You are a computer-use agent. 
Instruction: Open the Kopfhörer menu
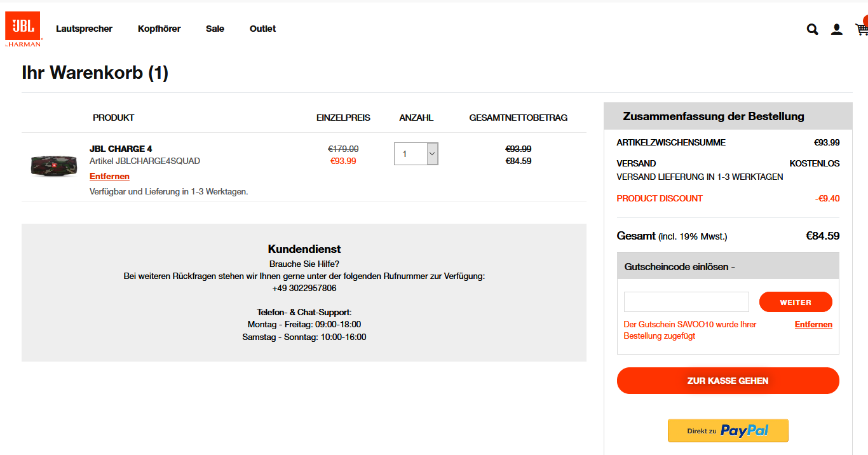[x=159, y=29]
